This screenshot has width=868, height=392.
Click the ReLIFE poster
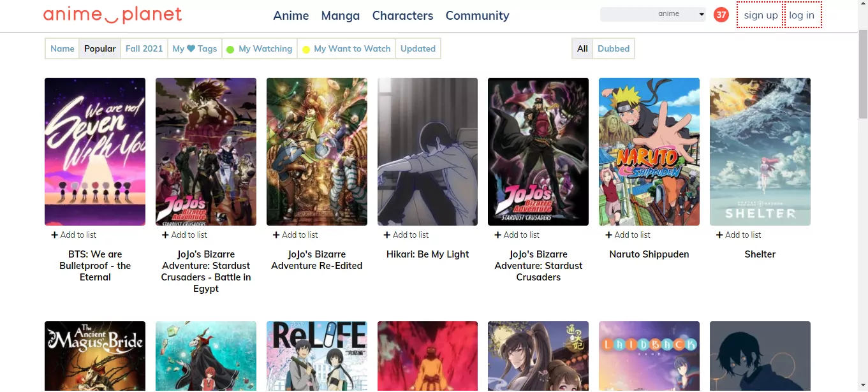point(317,356)
